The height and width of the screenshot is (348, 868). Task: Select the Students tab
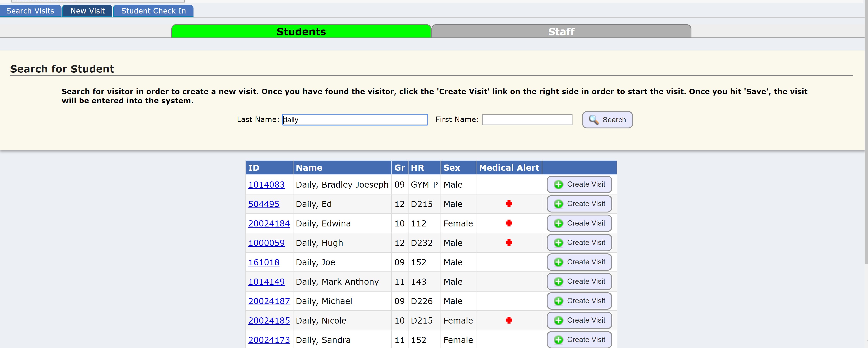[301, 32]
